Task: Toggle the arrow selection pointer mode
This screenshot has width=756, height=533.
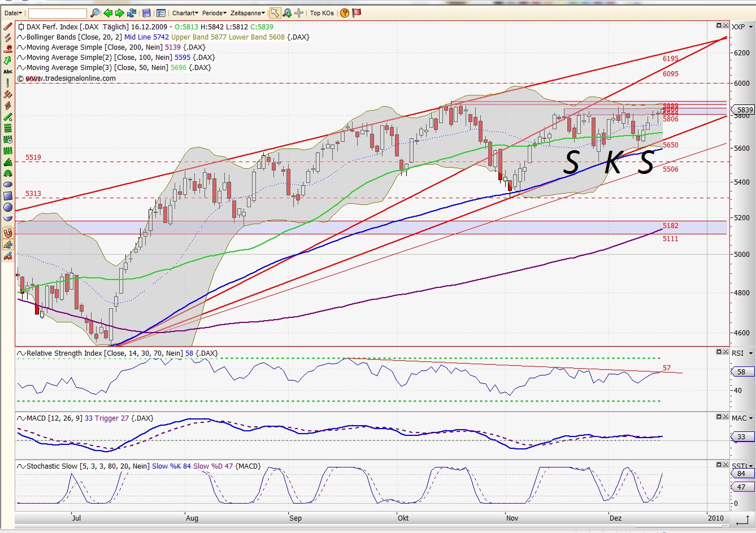Action: click(275, 12)
